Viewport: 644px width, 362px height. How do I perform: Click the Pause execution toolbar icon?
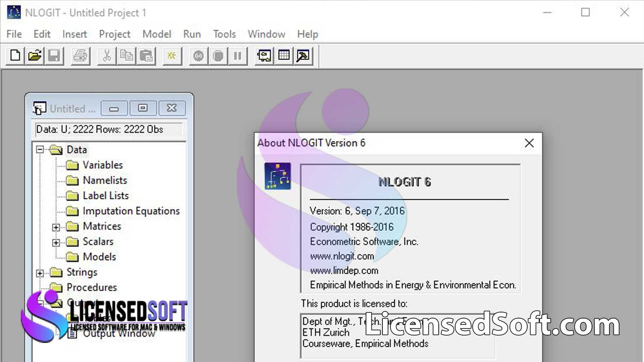click(x=237, y=56)
